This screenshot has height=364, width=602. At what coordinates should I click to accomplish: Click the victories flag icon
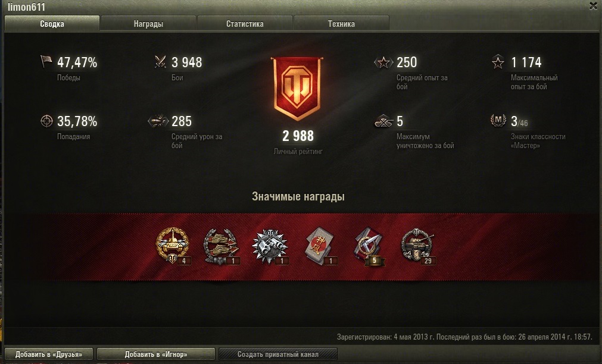pyautogui.click(x=46, y=62)
